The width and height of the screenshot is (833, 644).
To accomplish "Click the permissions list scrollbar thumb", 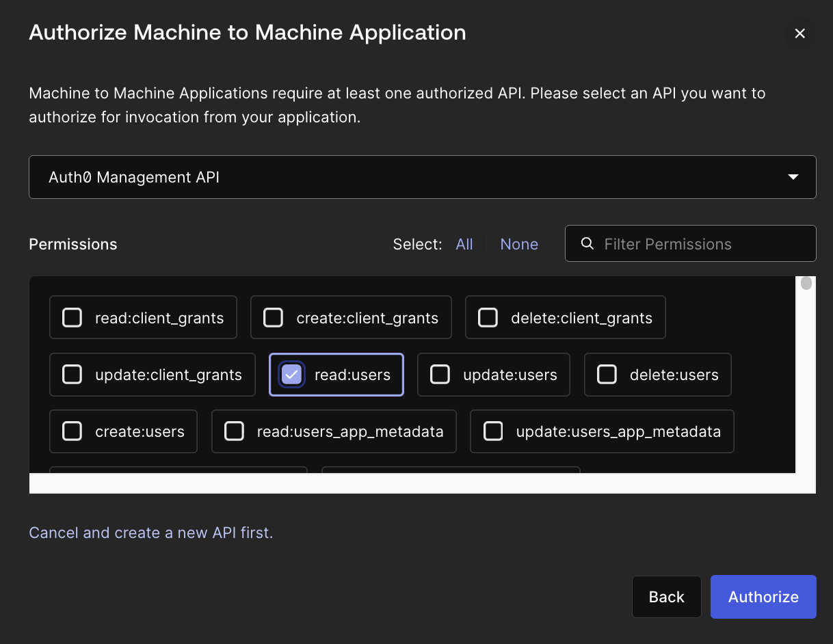I will tap(806, 282).
